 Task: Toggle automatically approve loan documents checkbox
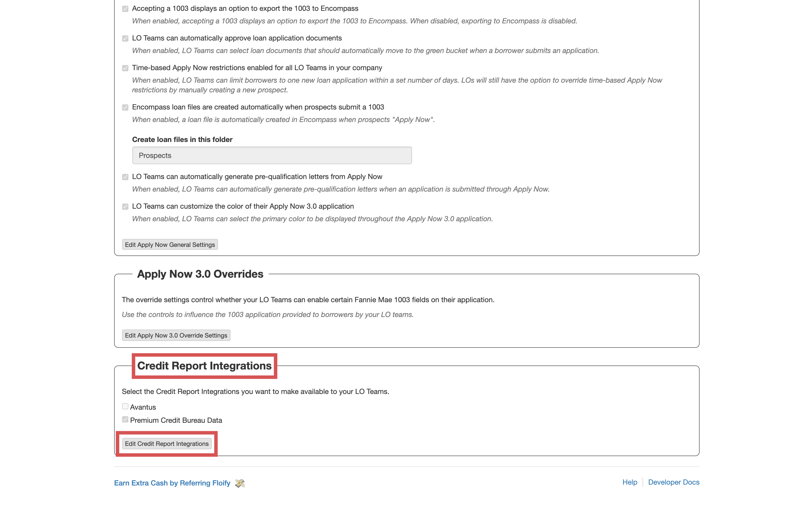coord(125,38)
